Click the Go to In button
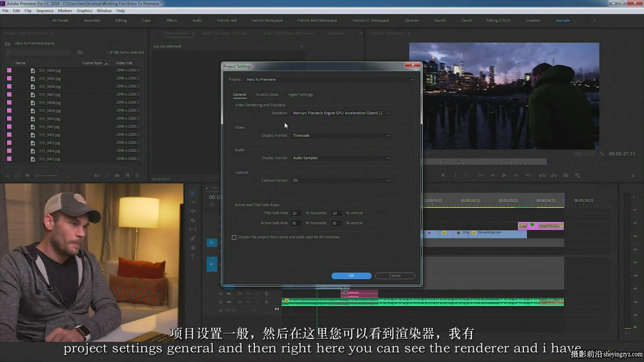The width and height of the screenshot is (644, 362). tap(481, 175)
